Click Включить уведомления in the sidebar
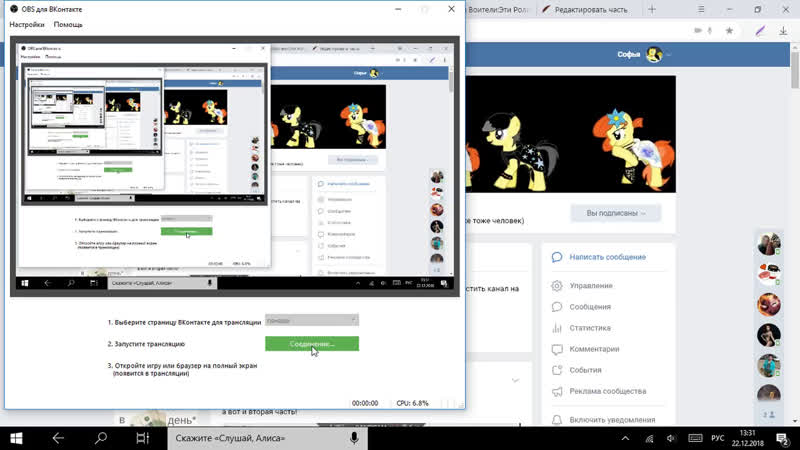The image size is (800, 450). [612, 420]
